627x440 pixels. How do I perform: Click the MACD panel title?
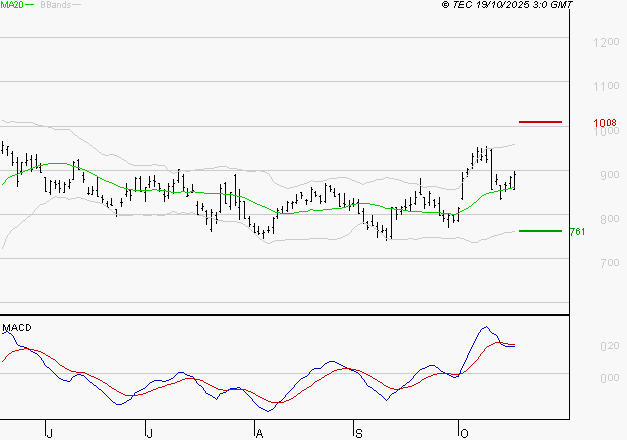pyautogui.click(x=17, y=328)
